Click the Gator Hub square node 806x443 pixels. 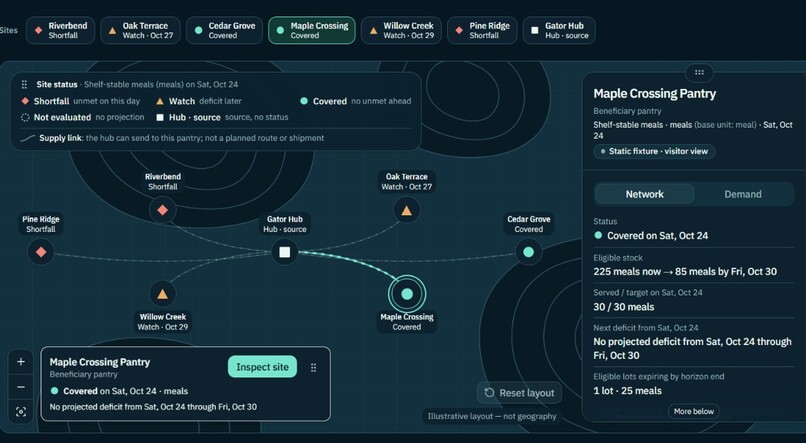[284, 252]
